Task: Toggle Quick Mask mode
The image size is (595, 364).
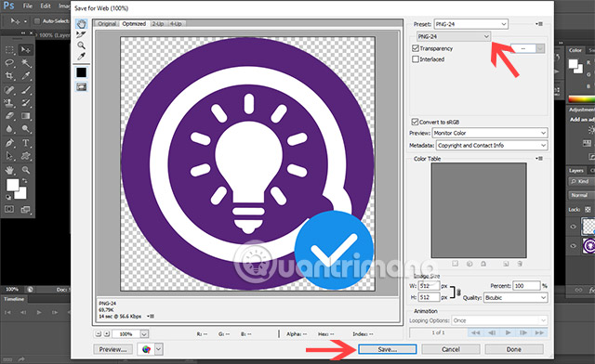Action: [x=10, y=209]
